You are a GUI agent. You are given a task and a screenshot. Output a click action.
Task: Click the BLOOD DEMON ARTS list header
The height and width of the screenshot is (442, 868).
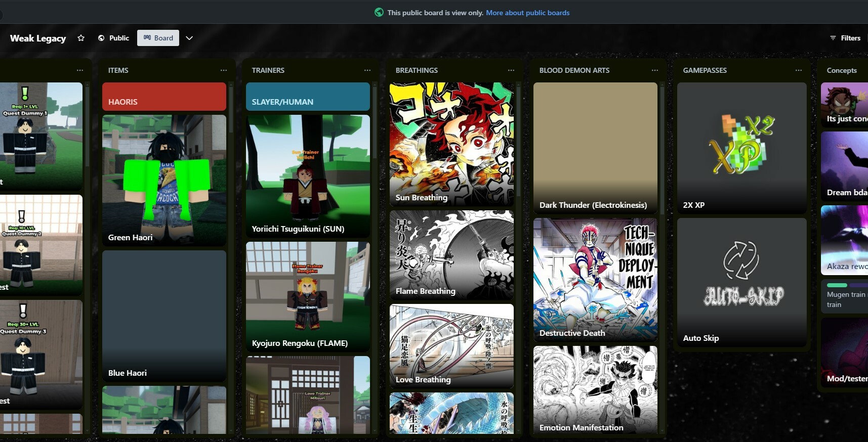pos(574,70)
